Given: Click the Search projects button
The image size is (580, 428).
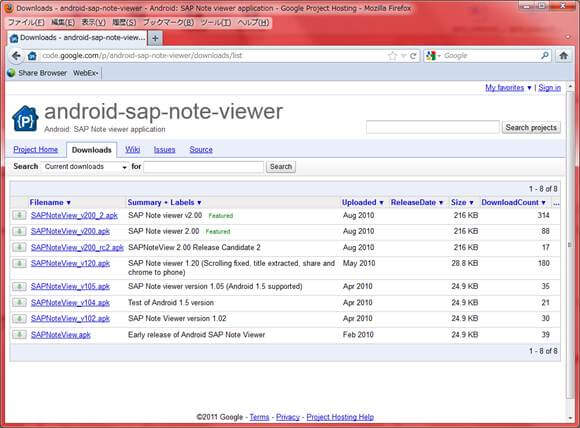Looking at the screenshot, I should [x=531, y=127].
